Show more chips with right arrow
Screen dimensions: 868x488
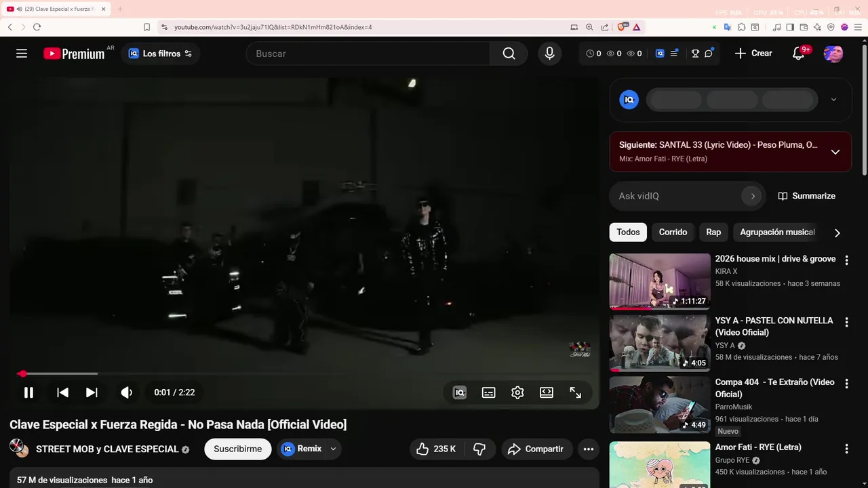click(x=837, y=232)
